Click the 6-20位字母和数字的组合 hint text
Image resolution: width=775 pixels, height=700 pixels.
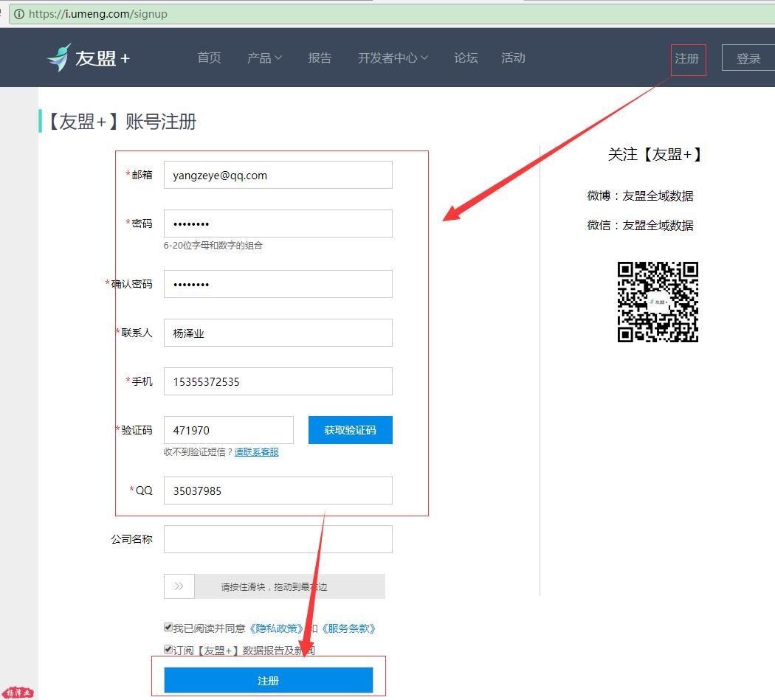(x=213, y=246)
